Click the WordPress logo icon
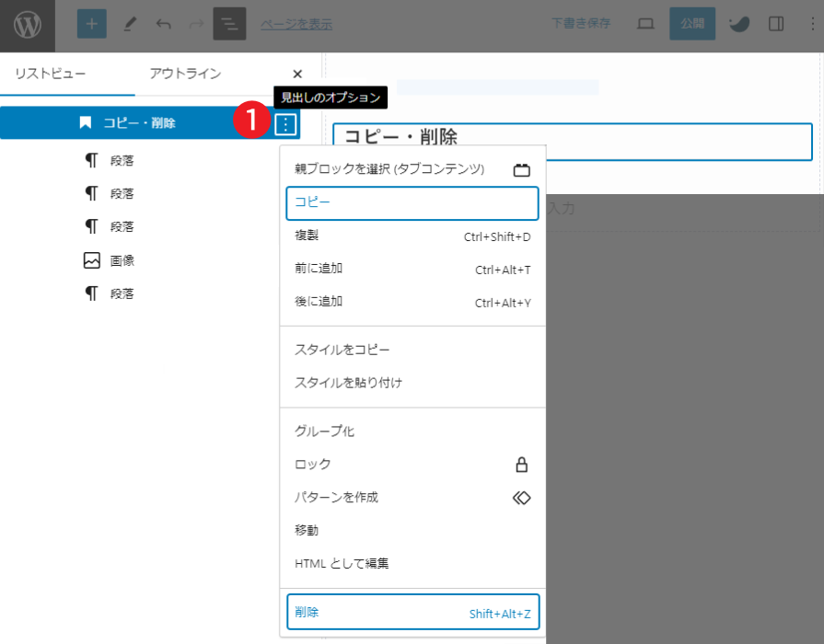824x644 pixels. (28, 26)
